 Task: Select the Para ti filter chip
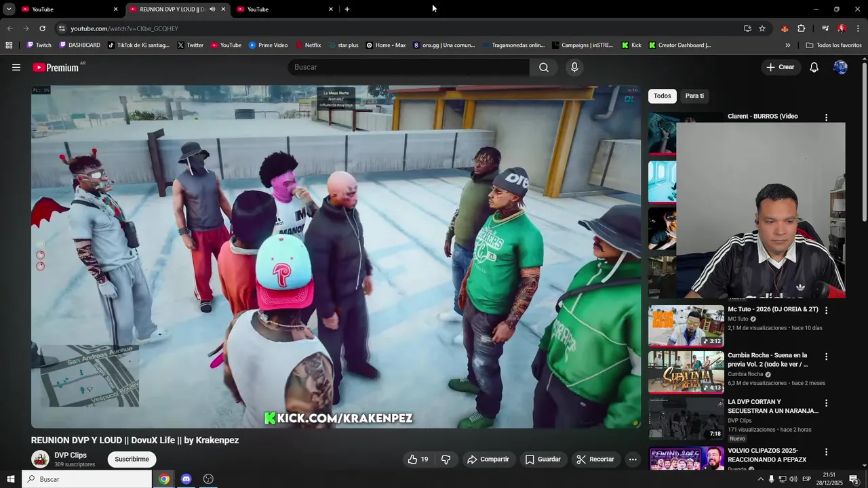click(x=694, y=96)
